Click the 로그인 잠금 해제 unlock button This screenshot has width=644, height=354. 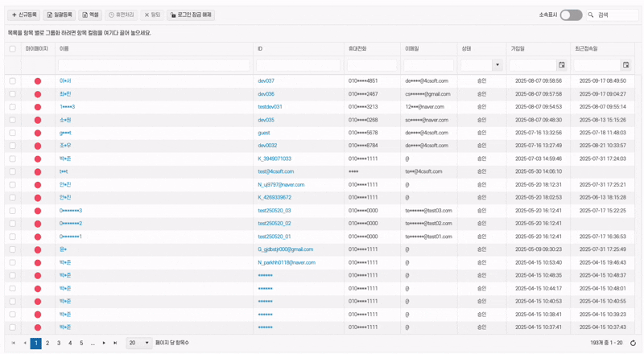(191, 14)
